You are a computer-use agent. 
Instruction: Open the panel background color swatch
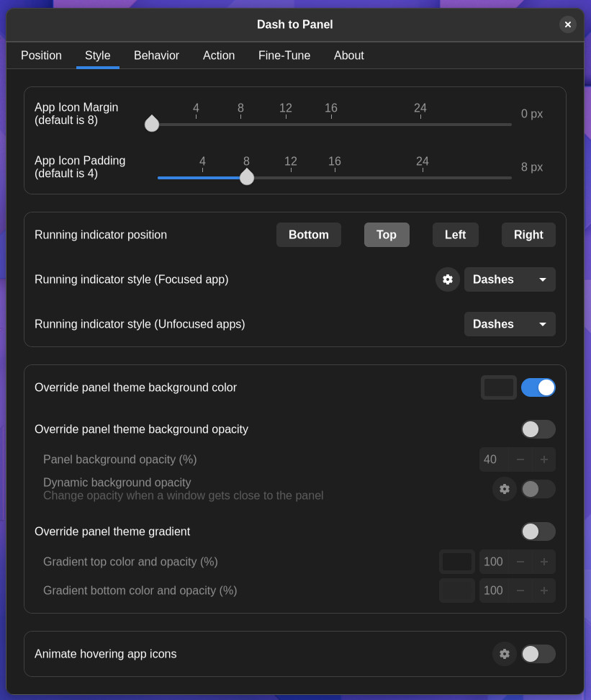click(x=499, y=387)
